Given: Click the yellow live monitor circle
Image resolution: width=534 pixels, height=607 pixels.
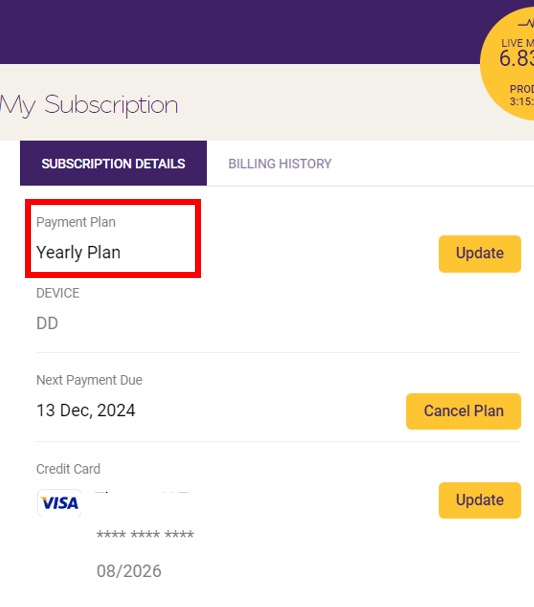Looking at the screenshot, I should (x=507, y=64).
